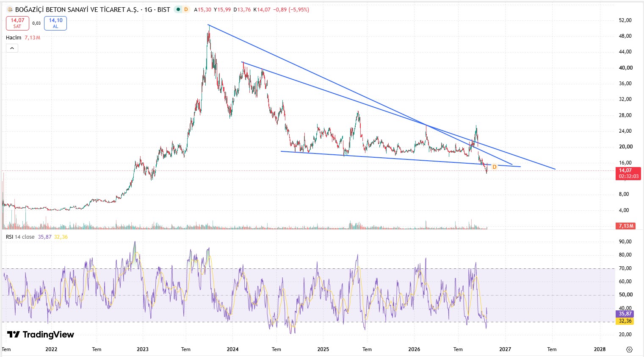This screenshot has width=644, height=357.
Task: Select the orange D marker on the price chart
Action: pos(494,167)
